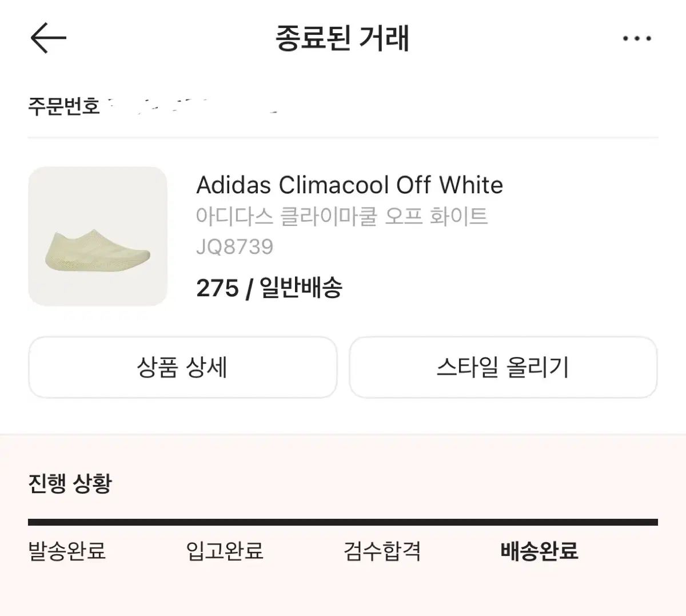Image resolution: width=686 pixels, height=616 pixels.
Task: Tap the Adidas Climacool Off White title
Action: coord(349,185)
